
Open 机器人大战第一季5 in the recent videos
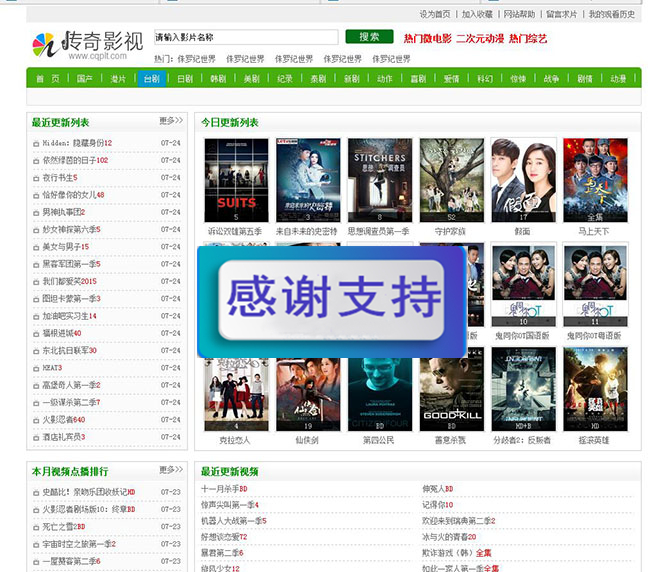pyautogui.click(x=234, y=521)
